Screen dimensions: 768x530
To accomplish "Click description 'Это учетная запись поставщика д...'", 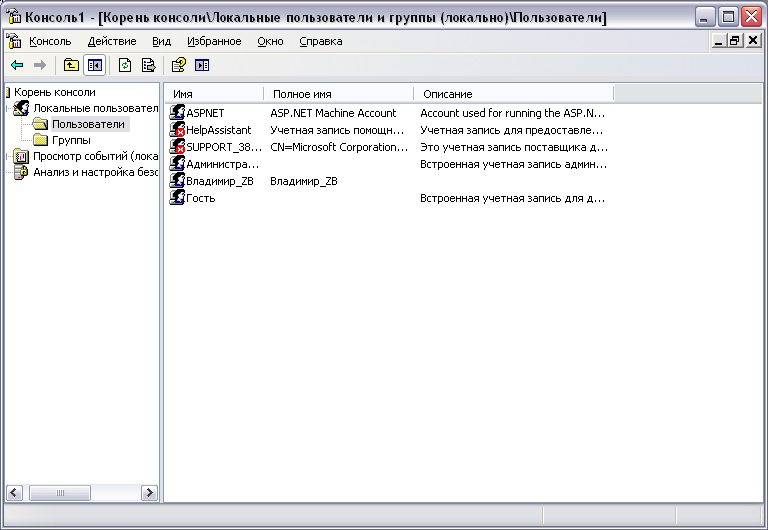I will 514,147.
